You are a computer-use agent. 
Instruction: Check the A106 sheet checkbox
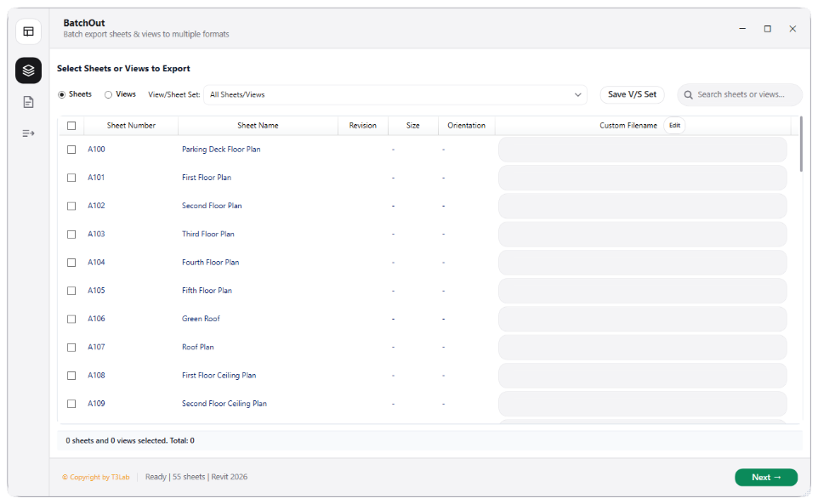[x=71, y=319]
